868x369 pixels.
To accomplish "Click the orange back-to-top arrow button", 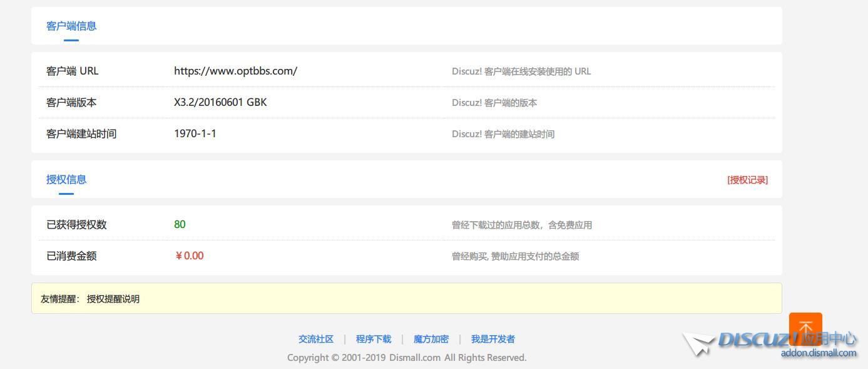I will coord(805,328).
